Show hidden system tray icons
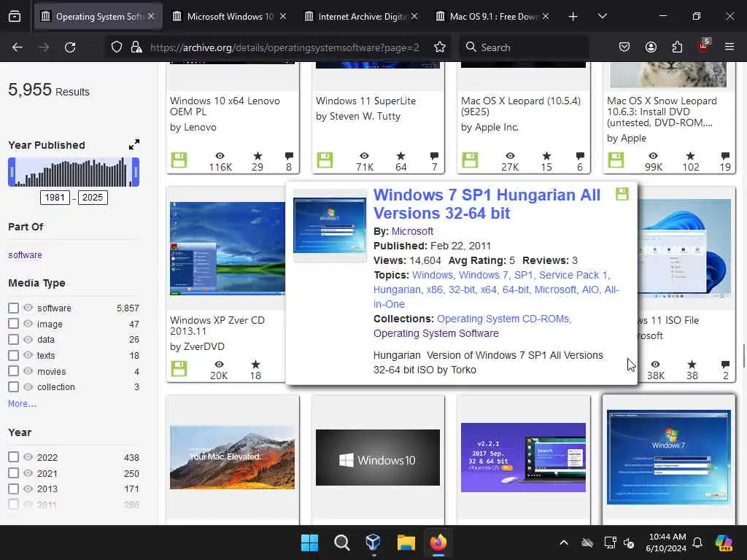The height and width of the screenshot is (560, 747). click(x=564, y=542)
